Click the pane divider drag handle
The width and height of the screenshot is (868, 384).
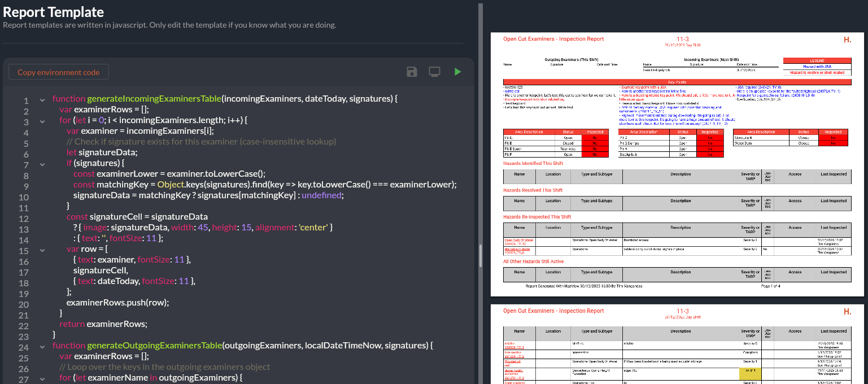pos(481,255)
